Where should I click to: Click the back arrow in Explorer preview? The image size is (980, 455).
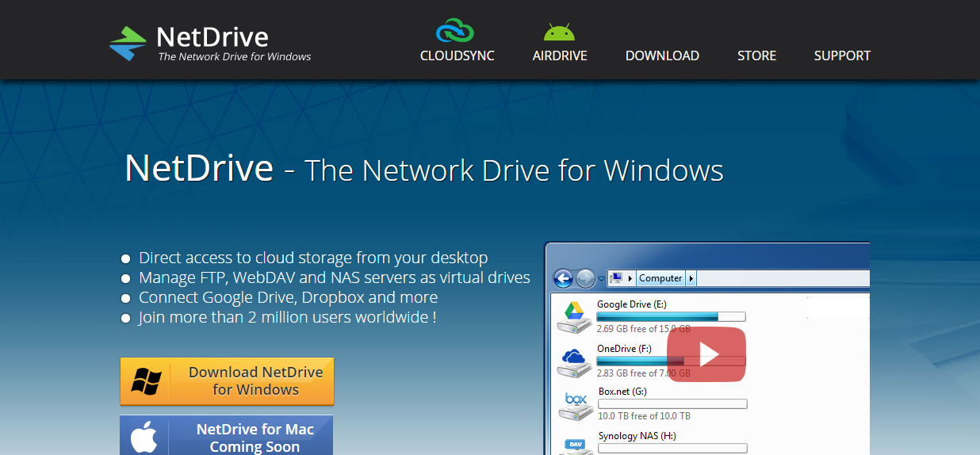[563, 278]
